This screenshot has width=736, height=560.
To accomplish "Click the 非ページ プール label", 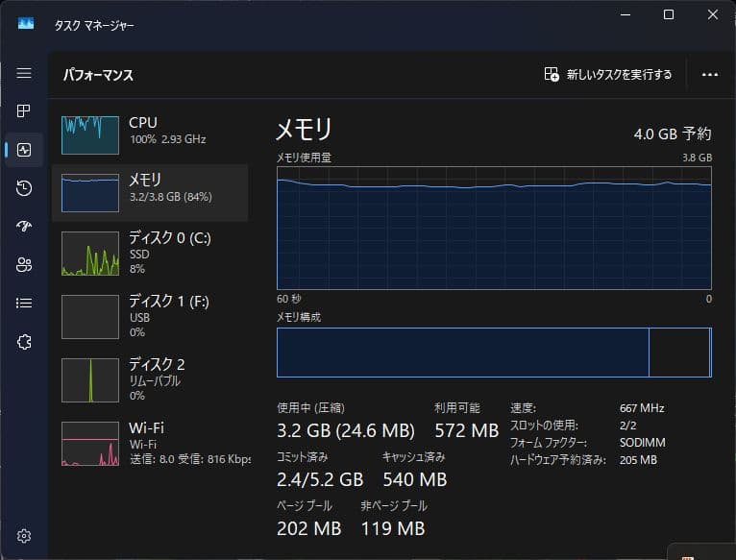I will click(x=394, y=506).
